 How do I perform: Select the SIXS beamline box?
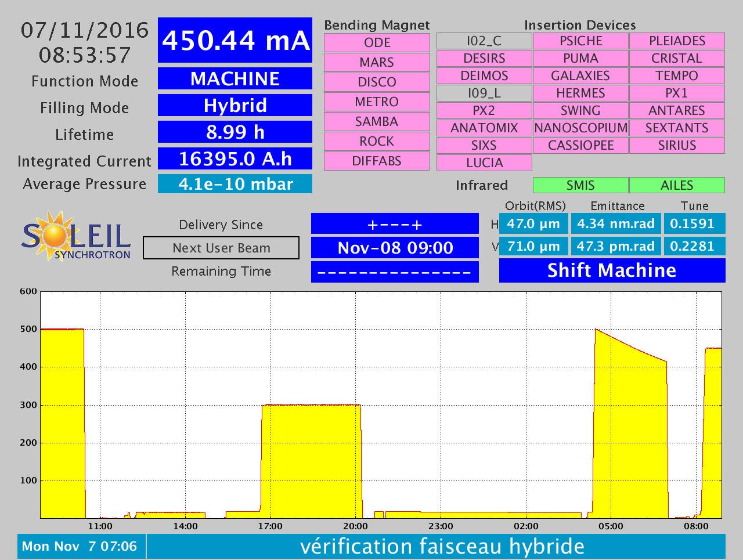point(484,145)
